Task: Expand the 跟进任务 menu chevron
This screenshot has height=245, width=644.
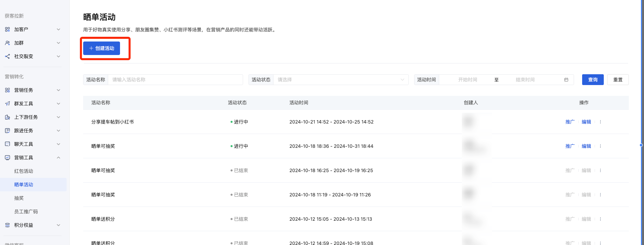Action: pyautogui.click(x=58, y=131)
